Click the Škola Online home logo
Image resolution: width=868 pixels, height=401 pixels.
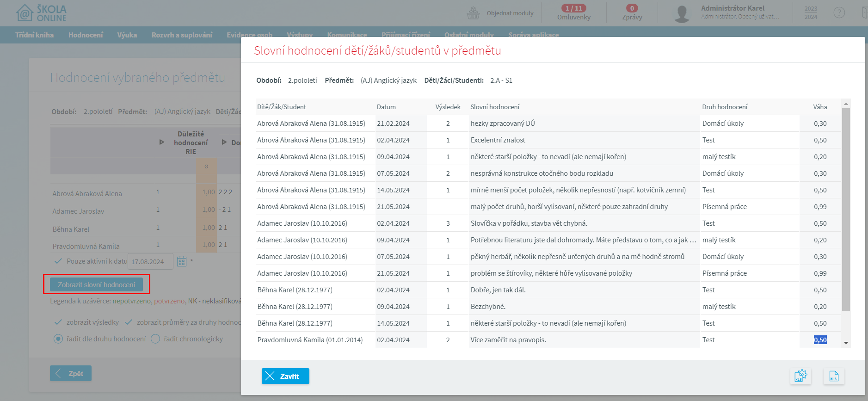[x=42, y=13]
